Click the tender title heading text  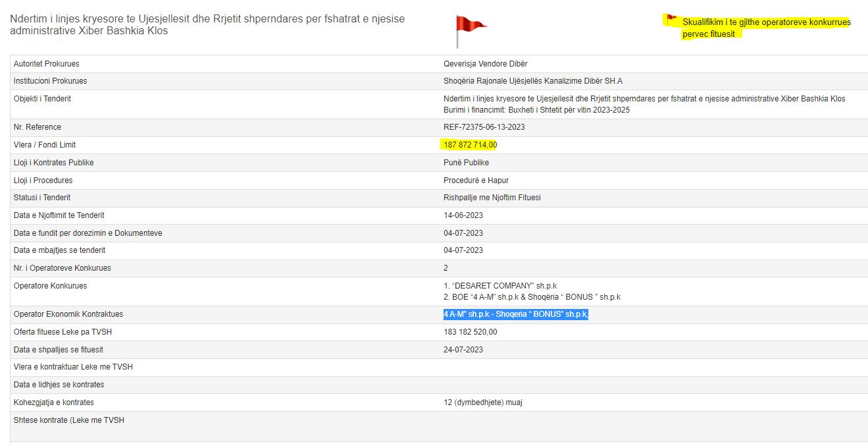[207, 25]
